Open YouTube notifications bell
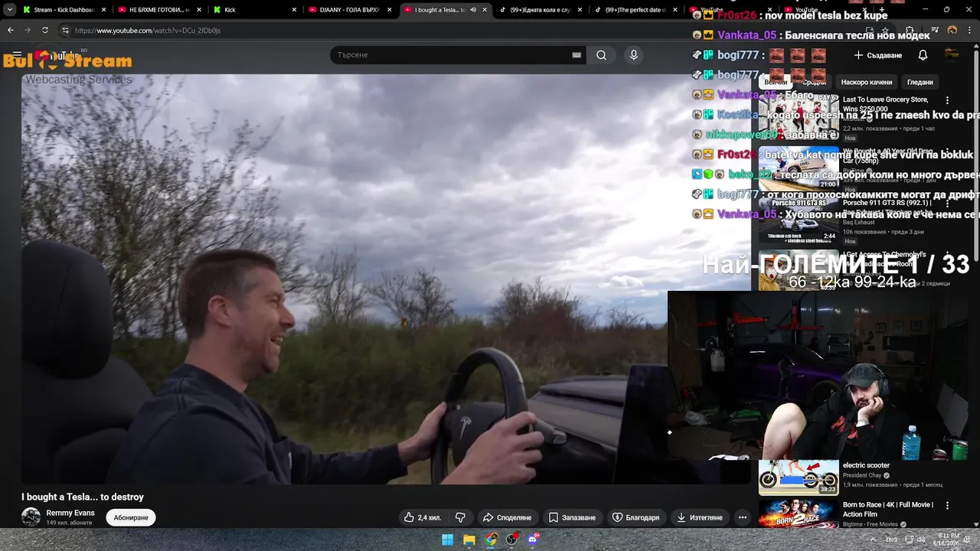The height and width of the screenshot is (551, 980). [923, 55]
